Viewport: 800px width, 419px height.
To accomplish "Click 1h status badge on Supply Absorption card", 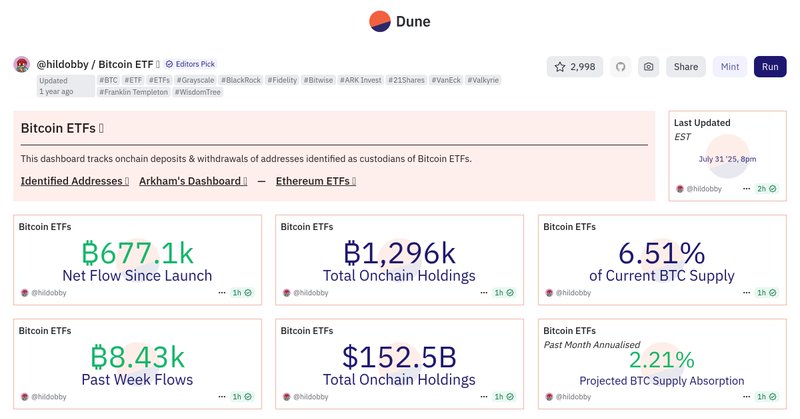I will (767, 397).
